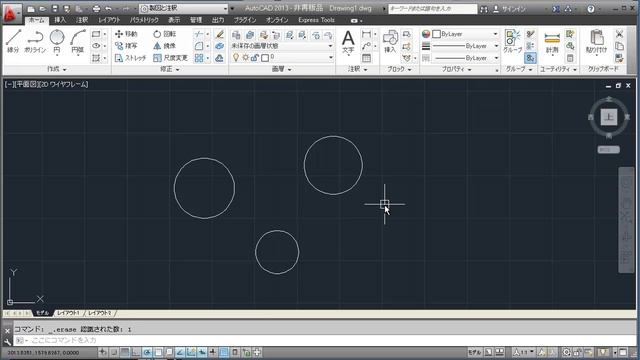Select the Arc (円弧) tool
Image resolution: width=640 pixels, height=360 pixels.
78,41
